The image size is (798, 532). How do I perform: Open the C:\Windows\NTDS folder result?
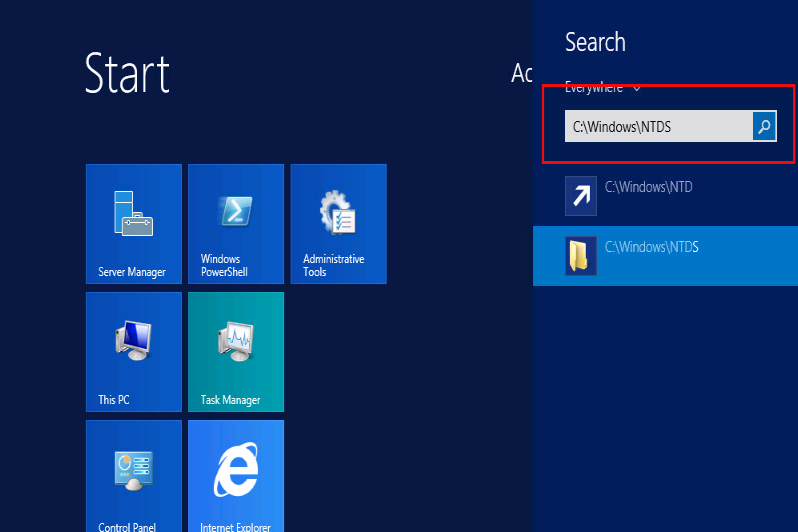tap(665, 256)
